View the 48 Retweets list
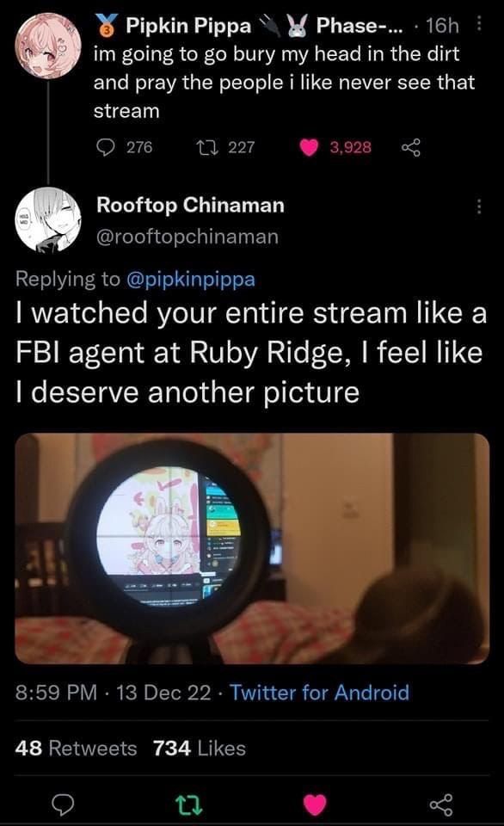This screenshot has width=504, height=826. coord(76,748)
